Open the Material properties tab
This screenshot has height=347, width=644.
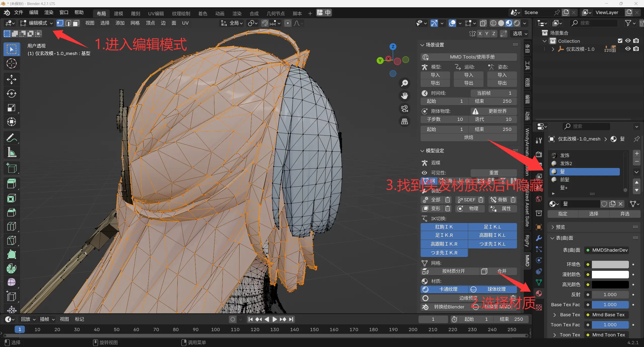[x=539, y=293]
